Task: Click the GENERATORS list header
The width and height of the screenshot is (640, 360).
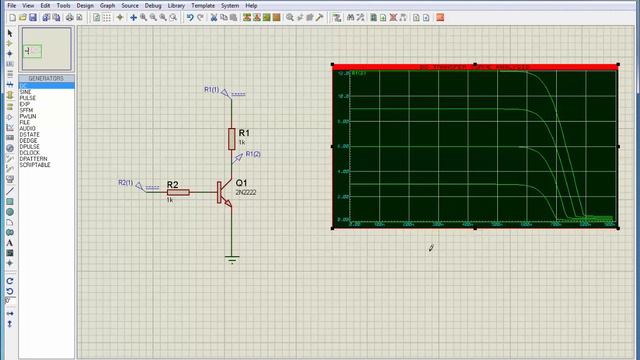Action: point(47,78)
